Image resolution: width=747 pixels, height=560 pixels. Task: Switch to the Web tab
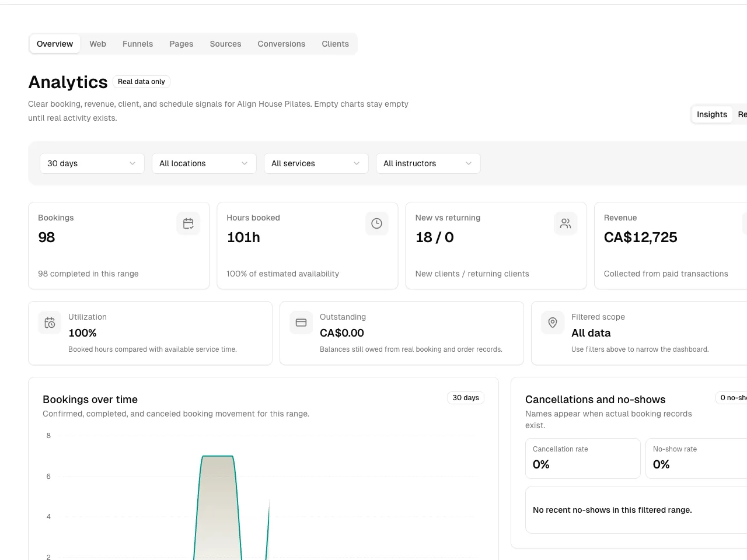coord(98,44)
